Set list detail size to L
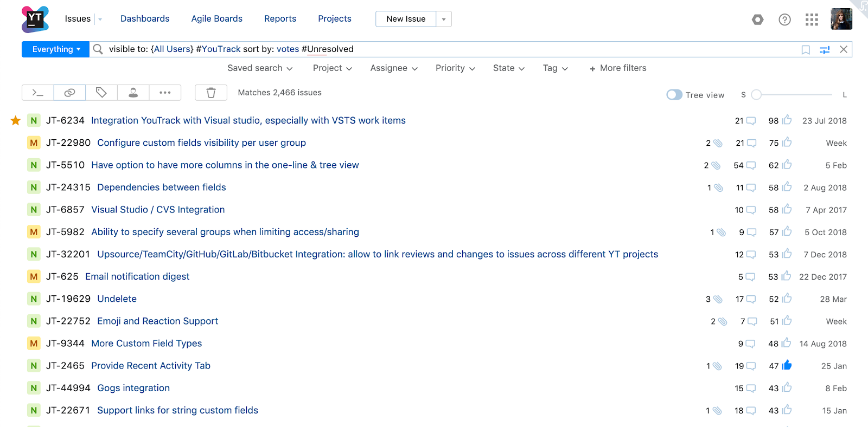Image resolution: width=868 pixels, height=427 pixels. tap(845, 95)
